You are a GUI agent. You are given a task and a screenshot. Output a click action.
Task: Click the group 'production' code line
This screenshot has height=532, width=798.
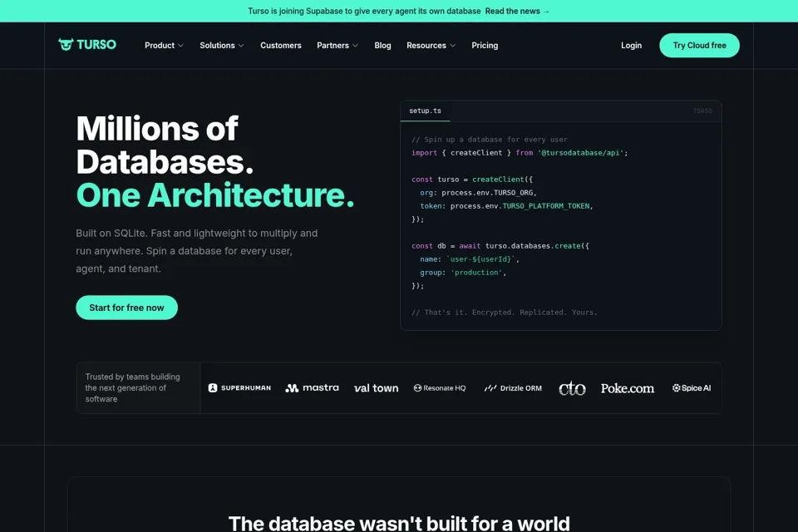(x=463, y=273)
